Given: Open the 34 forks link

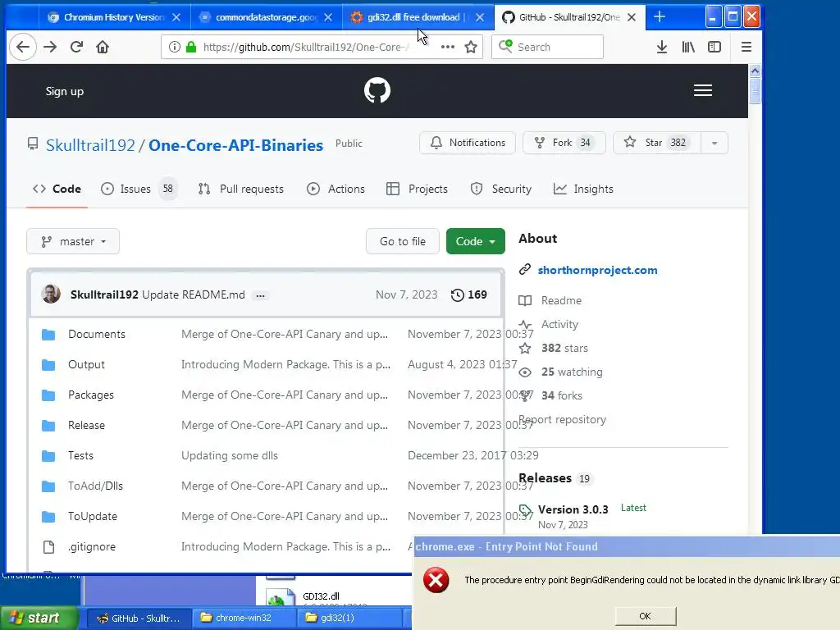Looking at the screenshot, I should [x=561, y=396].
